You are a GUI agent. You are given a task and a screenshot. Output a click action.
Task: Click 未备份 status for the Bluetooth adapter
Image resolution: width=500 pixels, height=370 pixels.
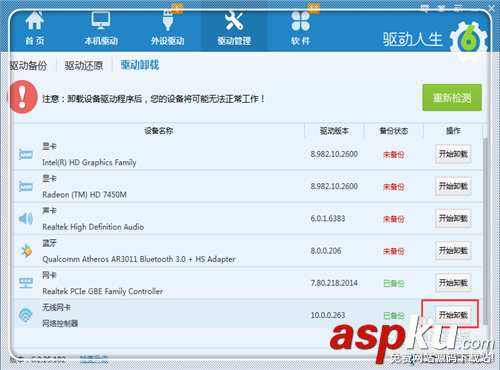coord(394,251)
